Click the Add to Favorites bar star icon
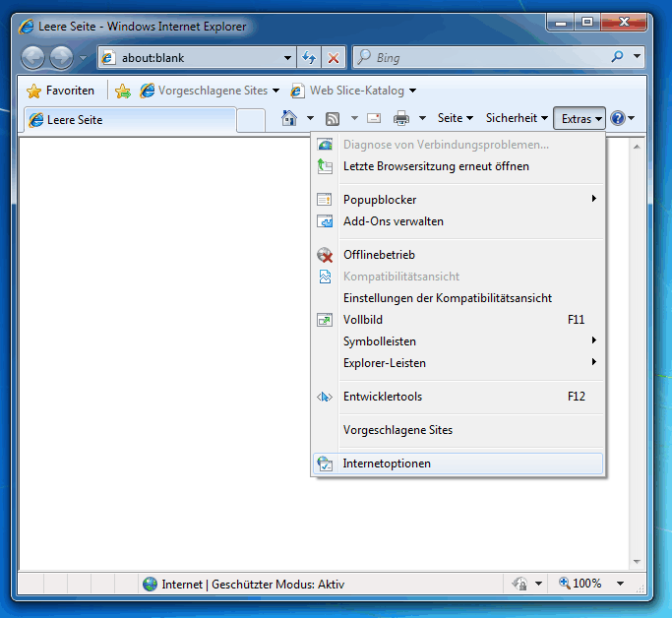The width and height of the screenshot is (672, 618). (122, 91)
